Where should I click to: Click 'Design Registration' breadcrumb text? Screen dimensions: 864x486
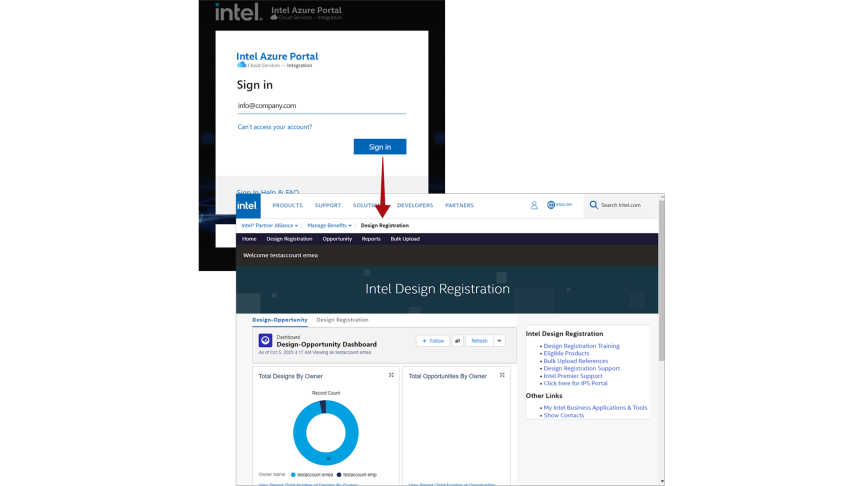[x=385, y=225]
